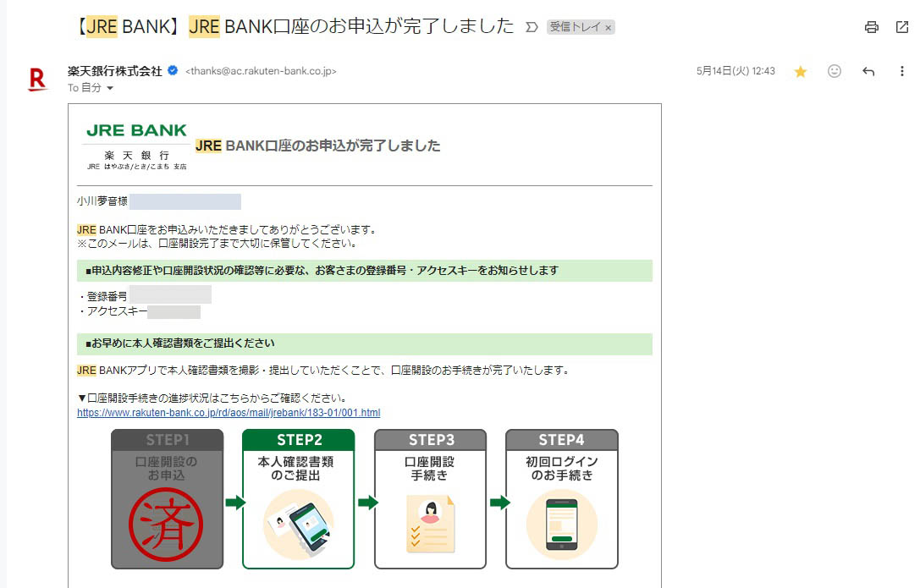
Task: Click the expander icon after the subject line
Action: pyautogui.click(x=532, y=26)
